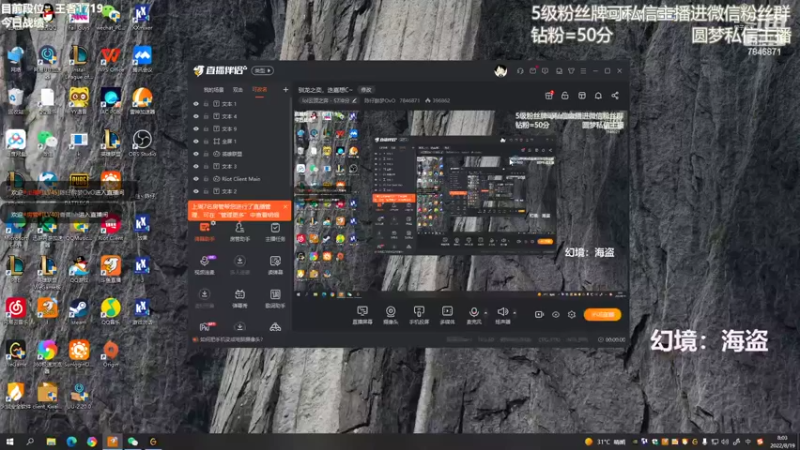Click the download tool in the third tools row
This screenshot has width=800, height=450.
click(205, 298)
